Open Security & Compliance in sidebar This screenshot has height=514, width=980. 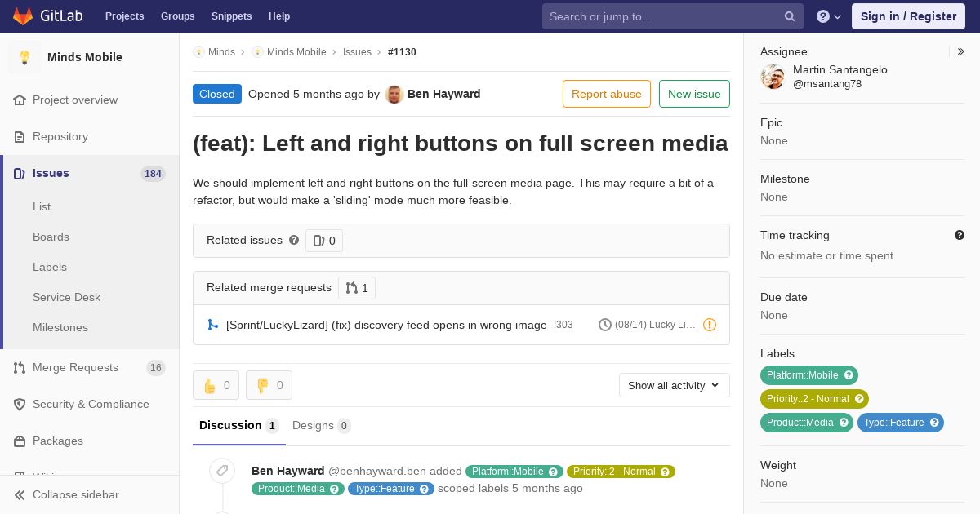click(90, 404)
